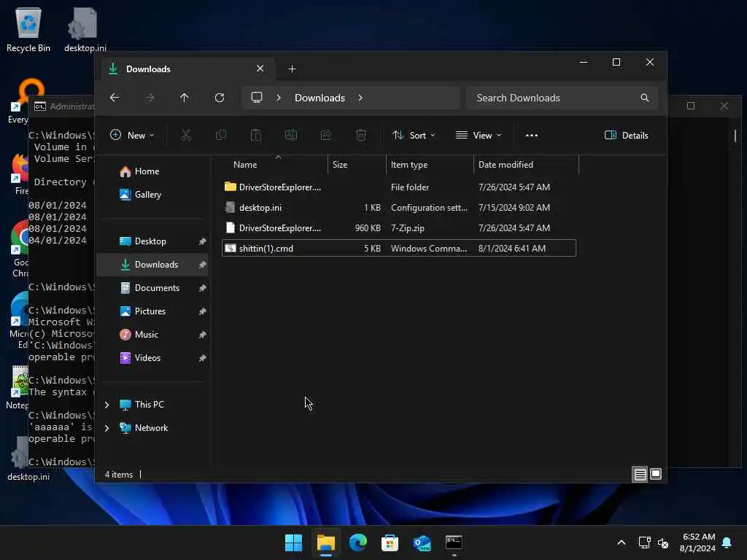Sort by Item type column header
The height and width of the screenshot is (560, 747).
click(430, 165)
